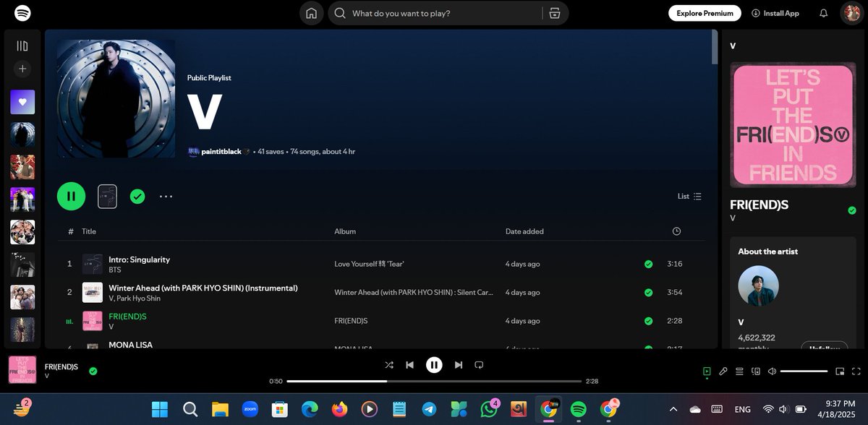This screenshot has height=425, width=868.
Task: Click the now-playing album thumbnail in player bar
Action: point(22,369)
